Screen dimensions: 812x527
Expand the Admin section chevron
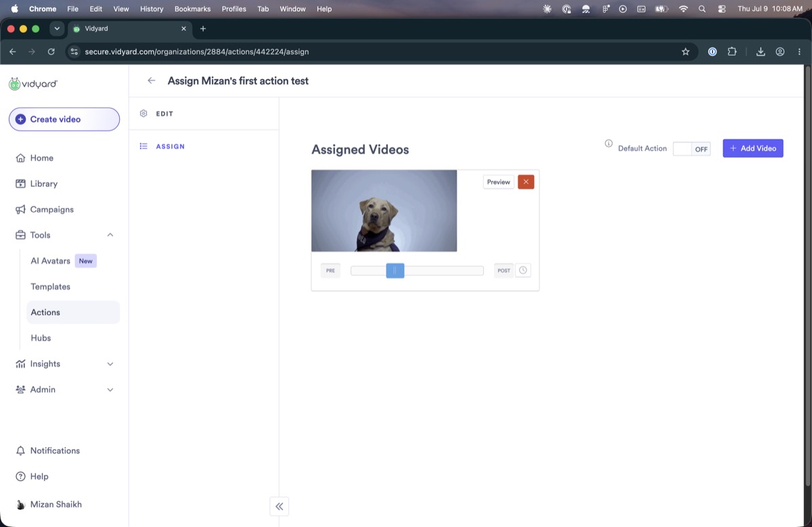110,390
